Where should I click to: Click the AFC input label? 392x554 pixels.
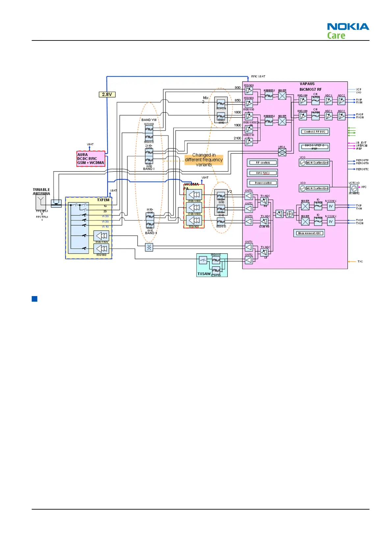(x=364, y=187)
